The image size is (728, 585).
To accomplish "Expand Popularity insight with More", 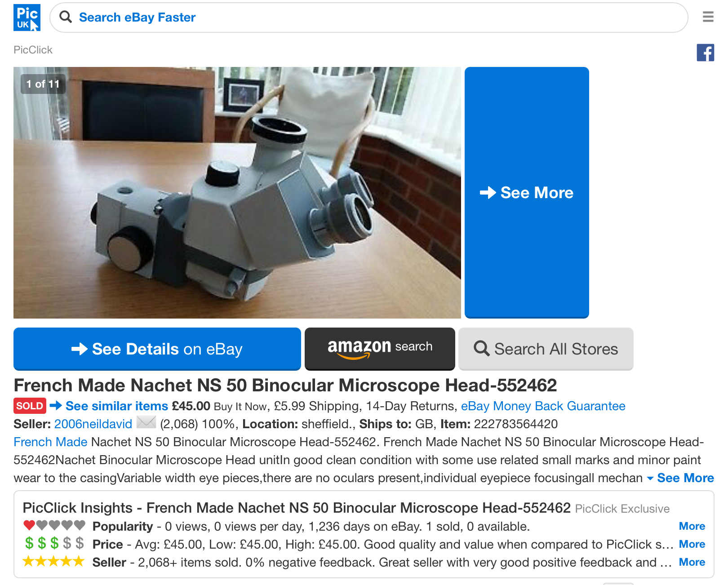I will click(692, 526).
